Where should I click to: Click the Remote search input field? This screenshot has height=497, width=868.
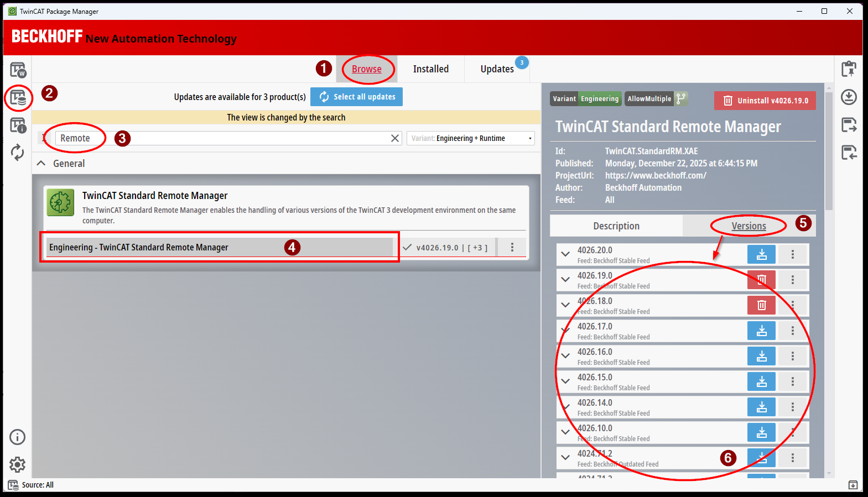click(221, 138)
